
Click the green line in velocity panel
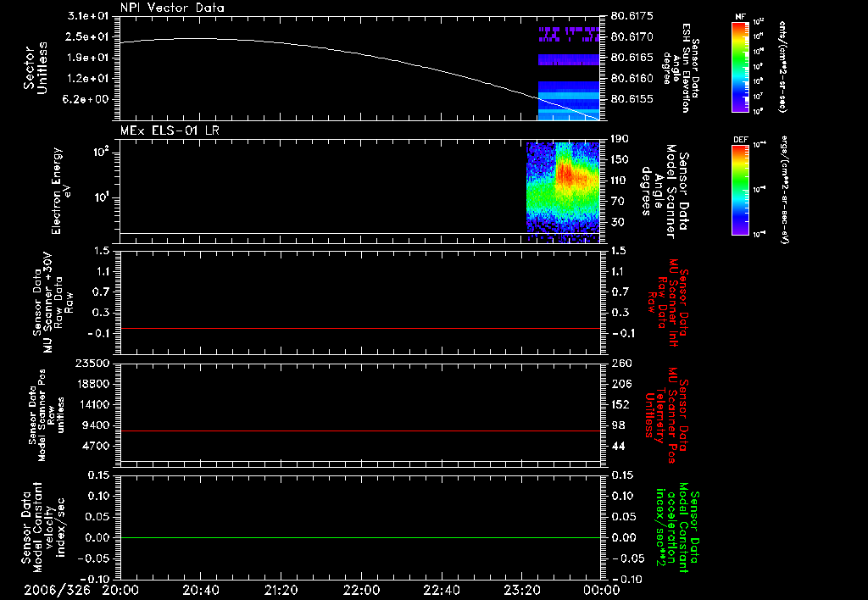tap(359, 537)
